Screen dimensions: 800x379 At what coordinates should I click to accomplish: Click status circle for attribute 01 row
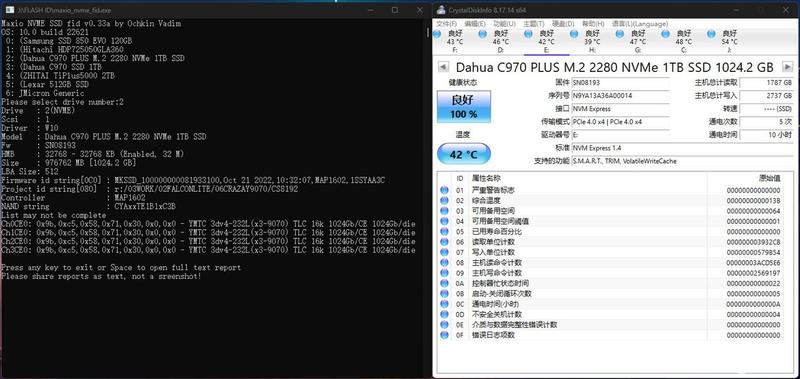444,190
